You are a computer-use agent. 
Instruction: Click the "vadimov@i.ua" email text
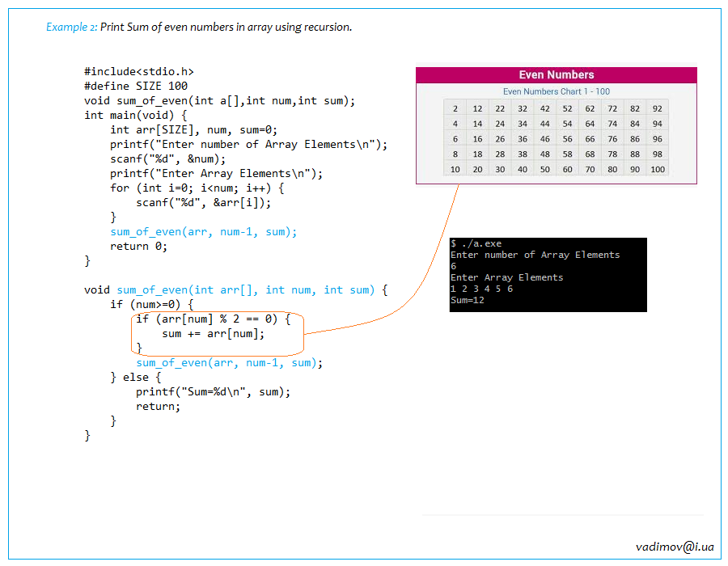point(675,547)
